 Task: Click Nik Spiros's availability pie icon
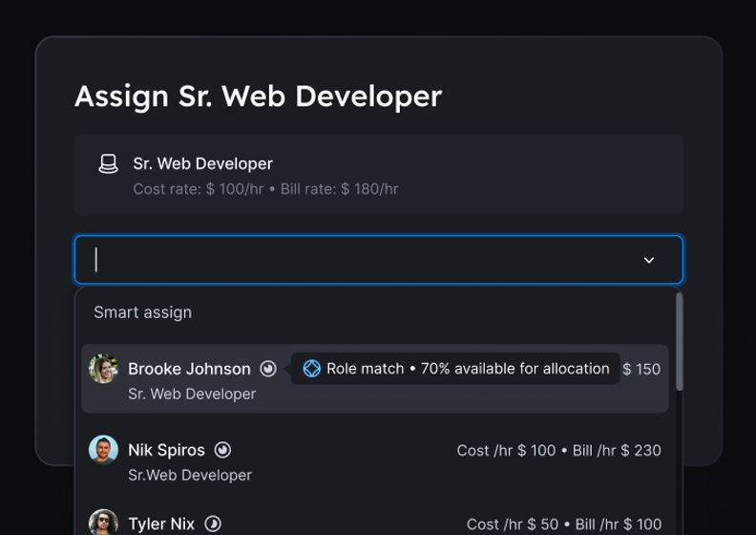click(222, 450)
